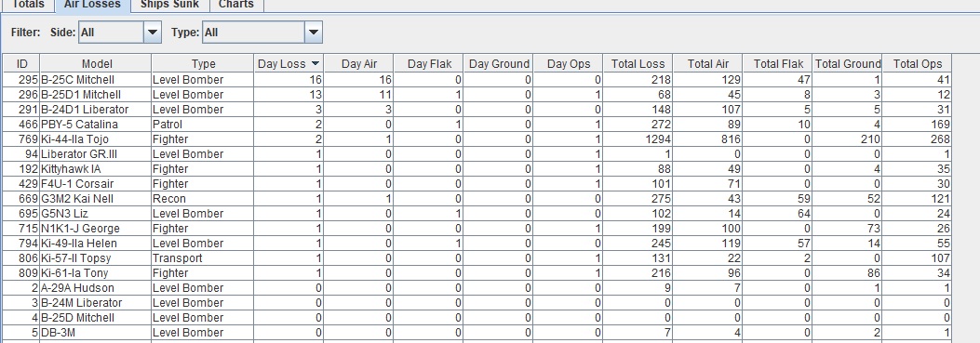Viewport: 980px width, 343px height.
Task: Sort by the Total Loss column header
Action: [x=638, y=63]
